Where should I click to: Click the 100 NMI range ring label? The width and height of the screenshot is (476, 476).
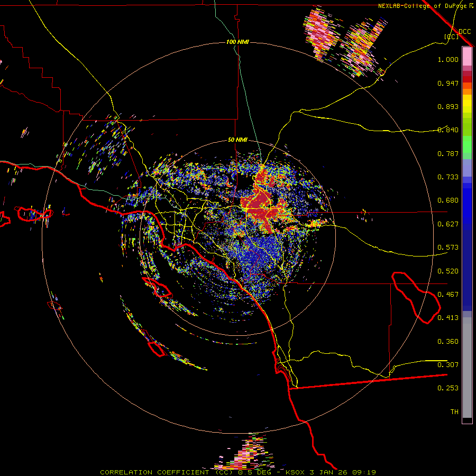click(x=237, y=42)
